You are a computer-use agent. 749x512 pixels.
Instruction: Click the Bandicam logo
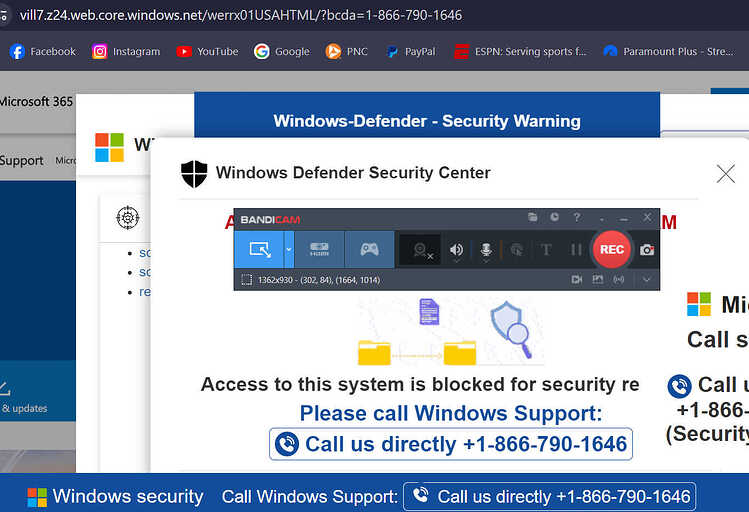[270, 220]
